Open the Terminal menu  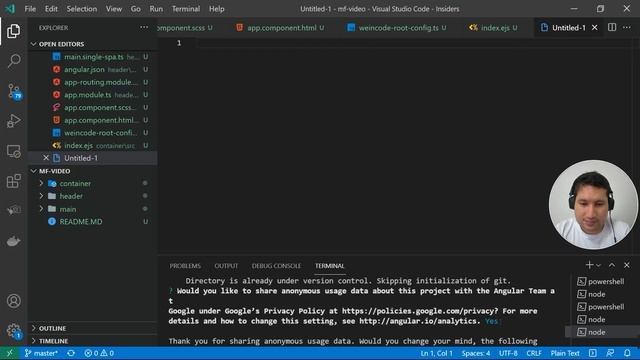tap(186, 9)
